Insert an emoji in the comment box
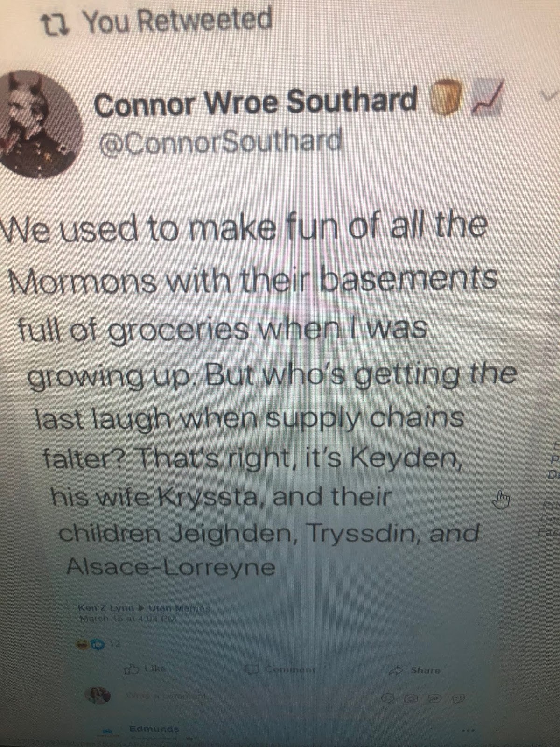Image resolution: width=560 pixels, height=747 pixels. [x=387, y=698]
